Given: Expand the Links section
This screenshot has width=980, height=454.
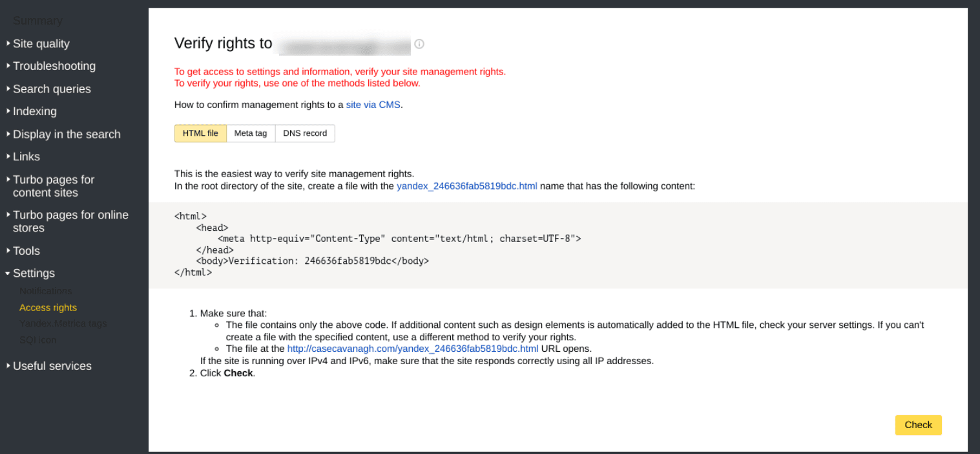Looking at the screenshot, I should (26, 157).
